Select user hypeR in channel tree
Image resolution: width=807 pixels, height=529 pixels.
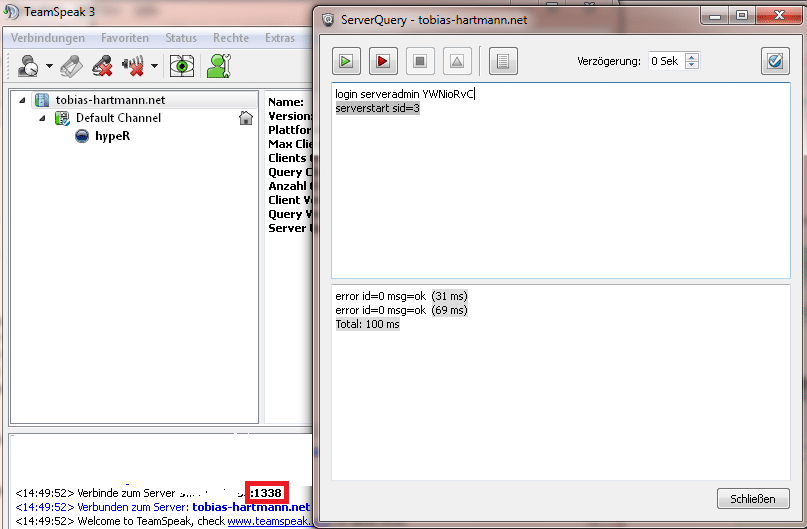112,136
